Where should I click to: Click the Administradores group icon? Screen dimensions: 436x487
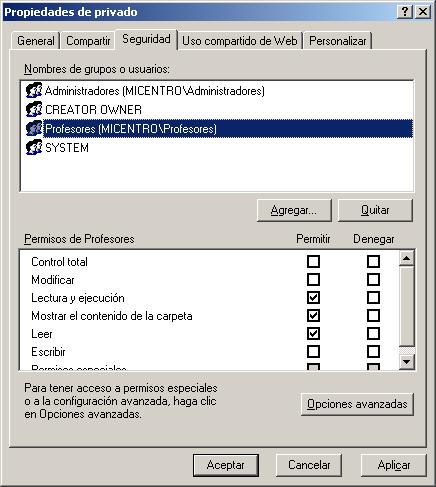coord(34,90)
